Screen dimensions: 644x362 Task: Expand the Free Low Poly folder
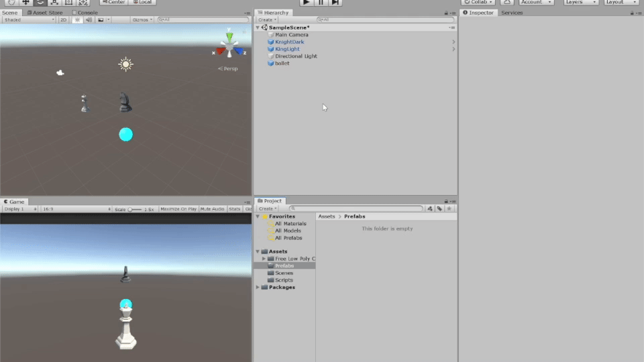264,259
